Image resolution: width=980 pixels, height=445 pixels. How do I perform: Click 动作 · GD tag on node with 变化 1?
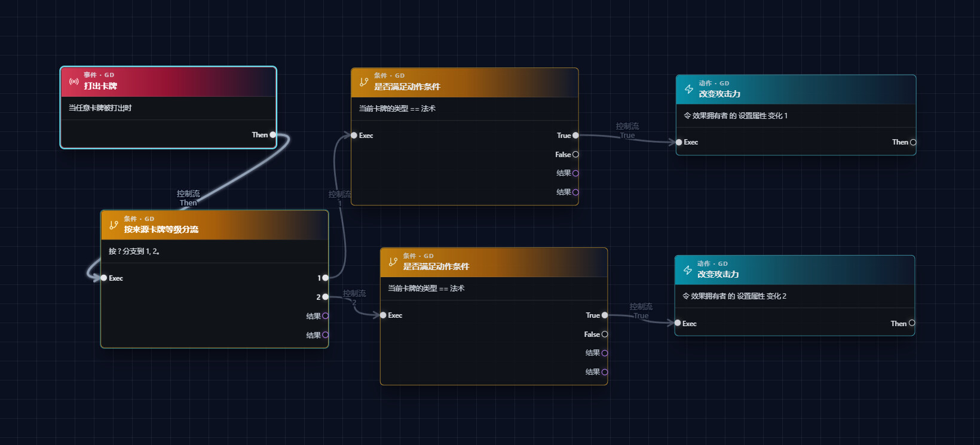714,84
